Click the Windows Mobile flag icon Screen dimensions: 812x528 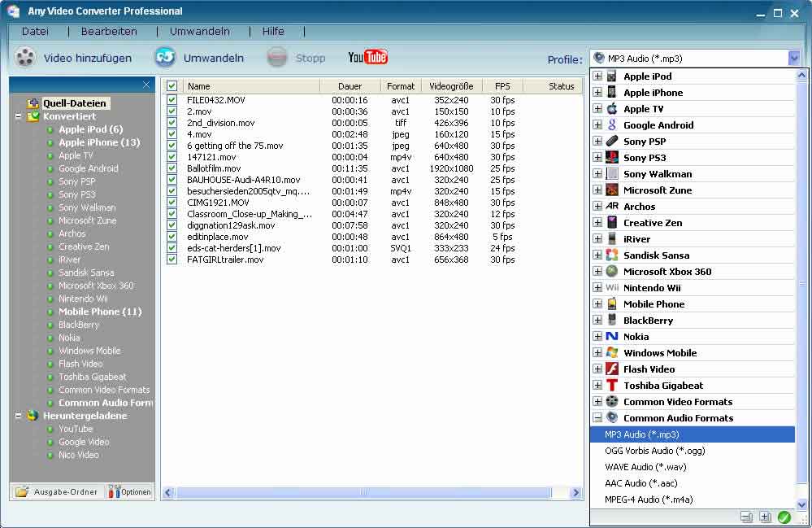point(612,352)
